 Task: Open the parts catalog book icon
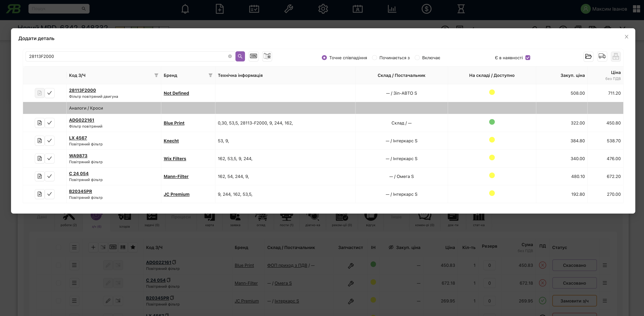267,56
